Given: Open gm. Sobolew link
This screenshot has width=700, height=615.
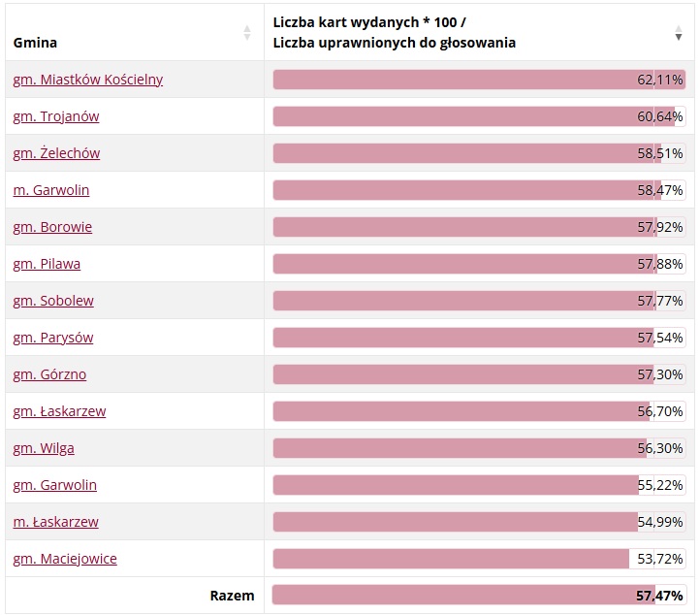Looking at the screenshot, I should pyautogui.click(x=53, y=301).
